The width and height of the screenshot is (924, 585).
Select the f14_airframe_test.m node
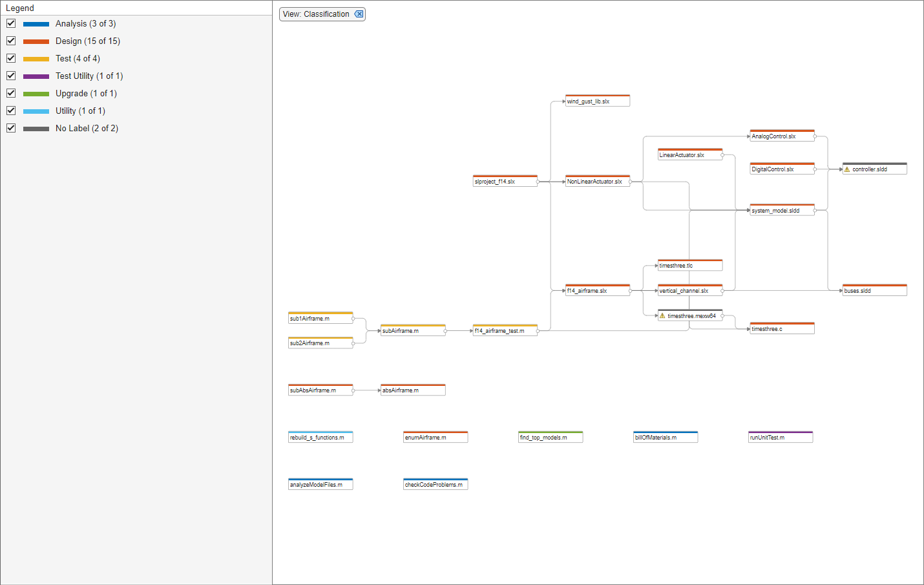pyautogui.click(x=505, y=330)
